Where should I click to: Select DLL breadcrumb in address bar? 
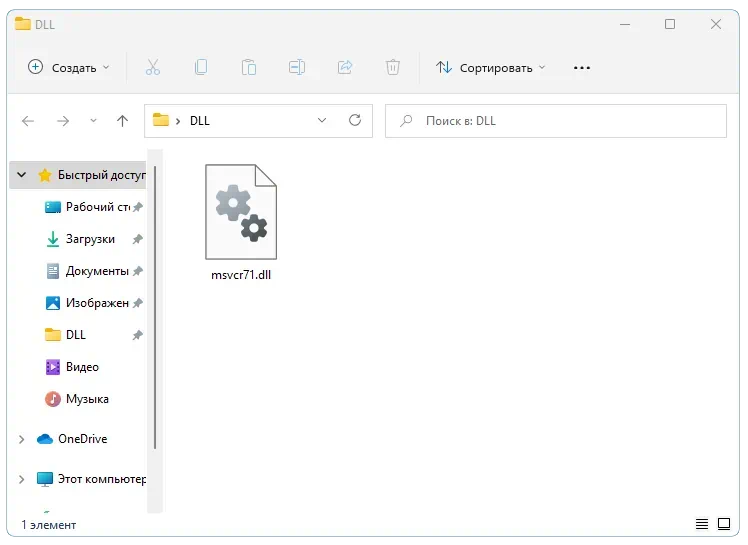[x=199, y=121]
